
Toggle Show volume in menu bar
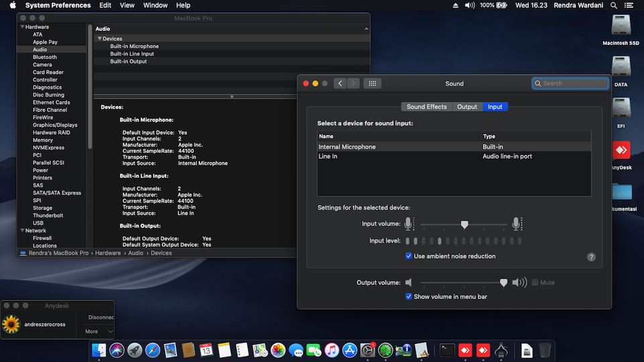pos(409,296)
